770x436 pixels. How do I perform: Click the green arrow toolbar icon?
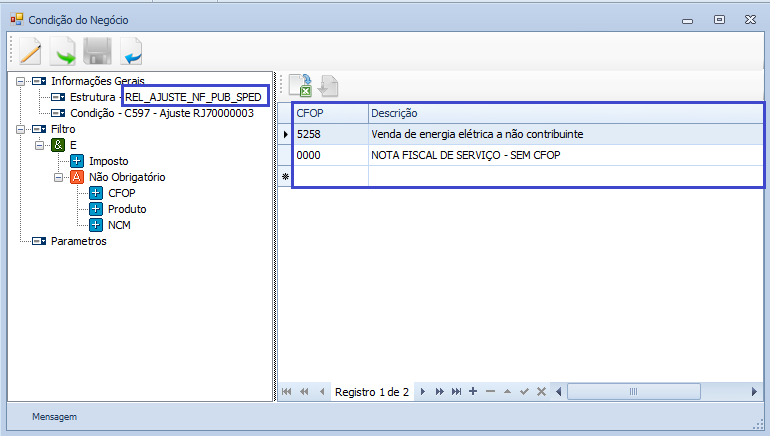click(62, 51)
